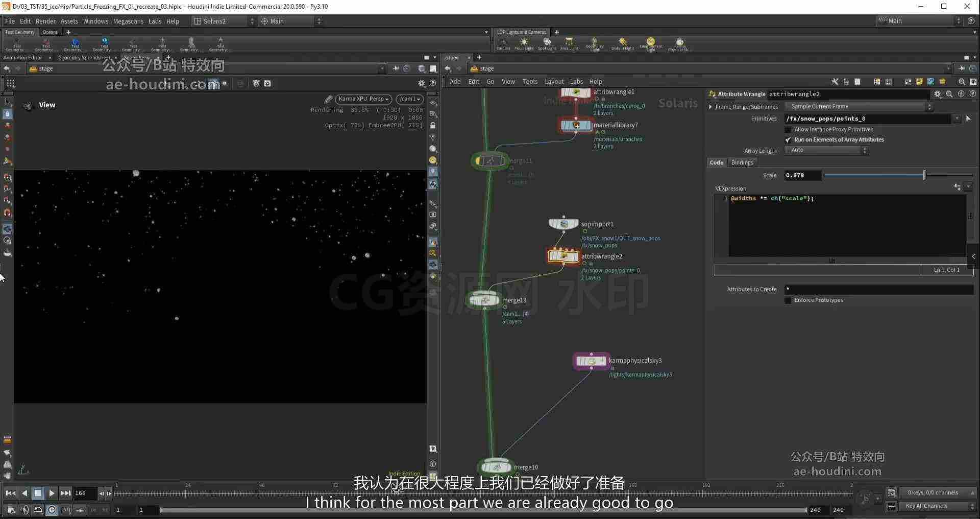Enable Allow Instance Proxy Primitives checkbox

(788, 130)
